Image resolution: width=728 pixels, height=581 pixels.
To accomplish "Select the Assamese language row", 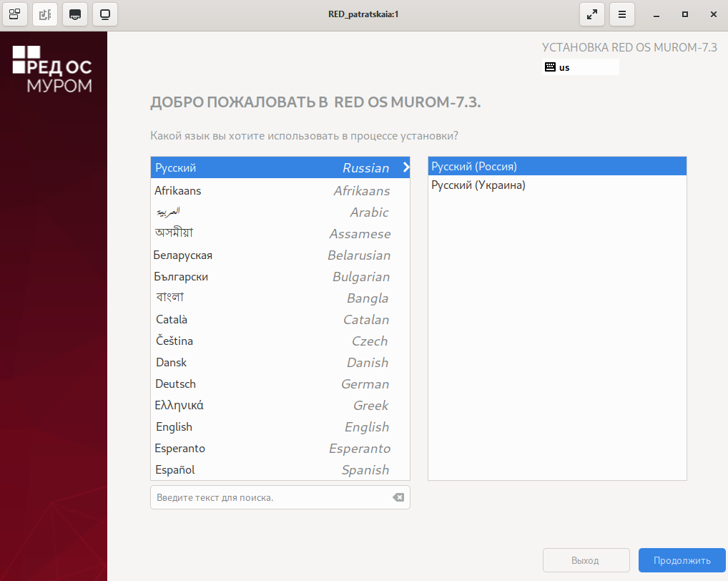I will pyautogui.click(x=280, y=233).
